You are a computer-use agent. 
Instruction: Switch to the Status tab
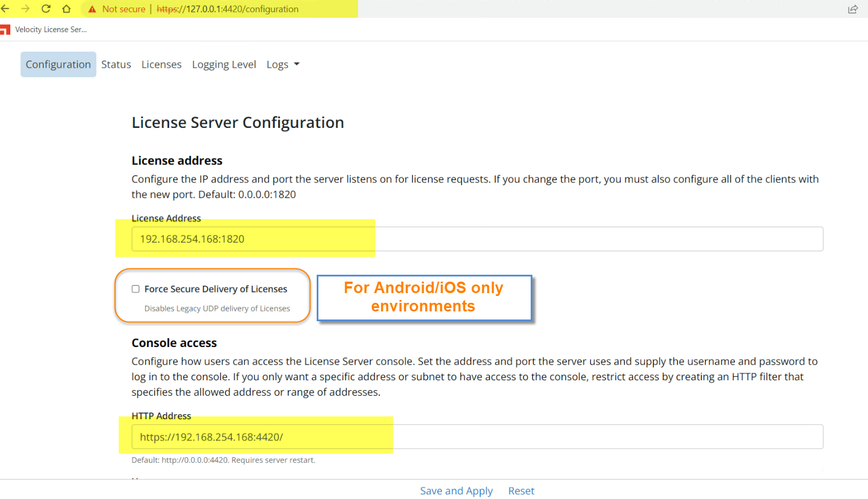[116, 64]
